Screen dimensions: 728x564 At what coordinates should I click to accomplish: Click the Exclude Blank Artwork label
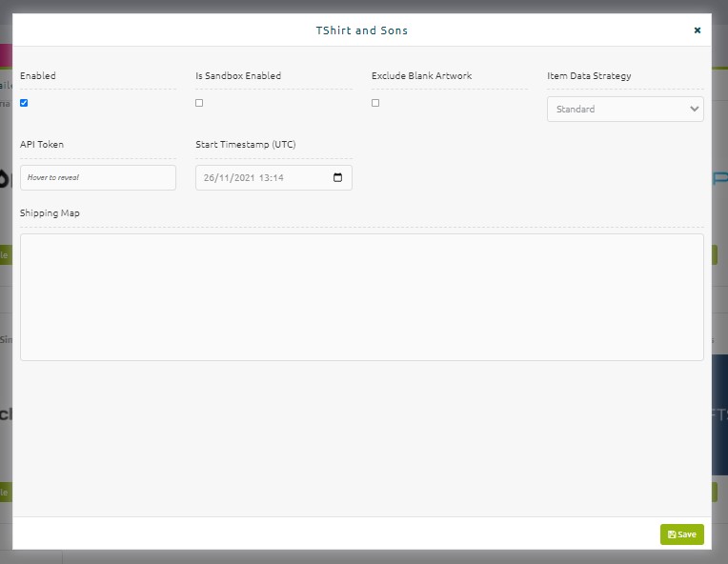421,75
